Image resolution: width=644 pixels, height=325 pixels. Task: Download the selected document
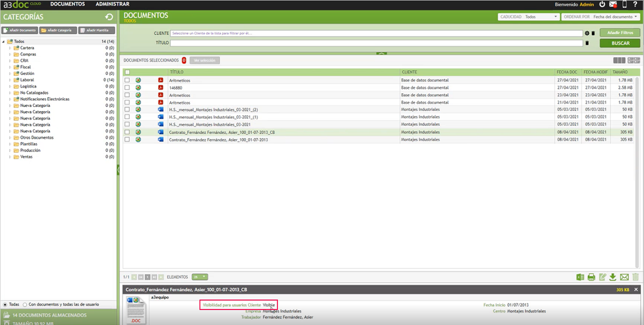(613, 277)
